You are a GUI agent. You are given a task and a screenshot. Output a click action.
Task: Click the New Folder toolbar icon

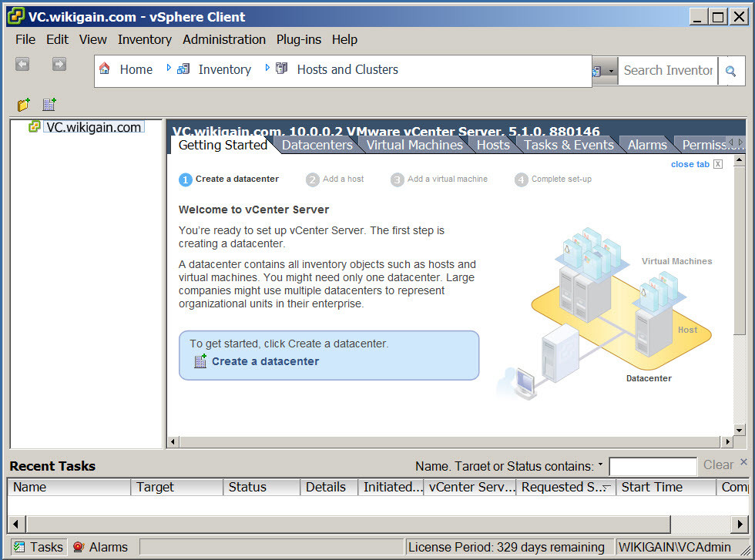[x=24, y=104]
